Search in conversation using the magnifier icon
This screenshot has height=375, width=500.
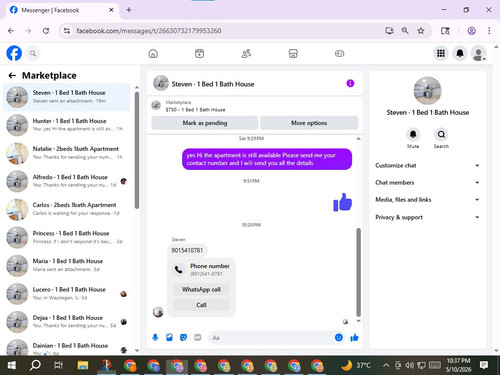point(441,134)
